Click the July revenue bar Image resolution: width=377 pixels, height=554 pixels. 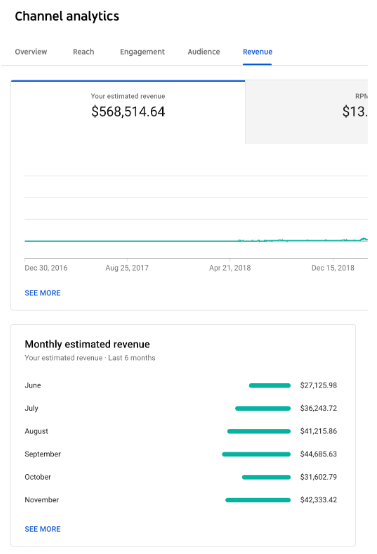tap(263, 408)
